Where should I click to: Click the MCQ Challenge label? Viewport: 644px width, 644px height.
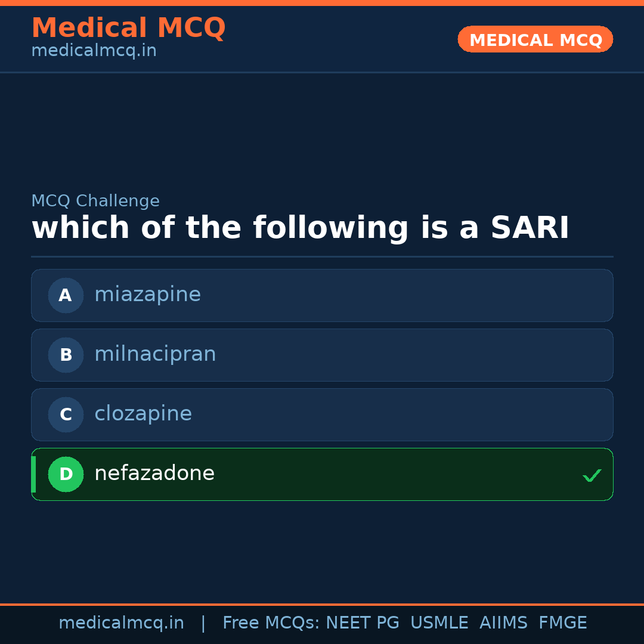[x=95, y=202]
